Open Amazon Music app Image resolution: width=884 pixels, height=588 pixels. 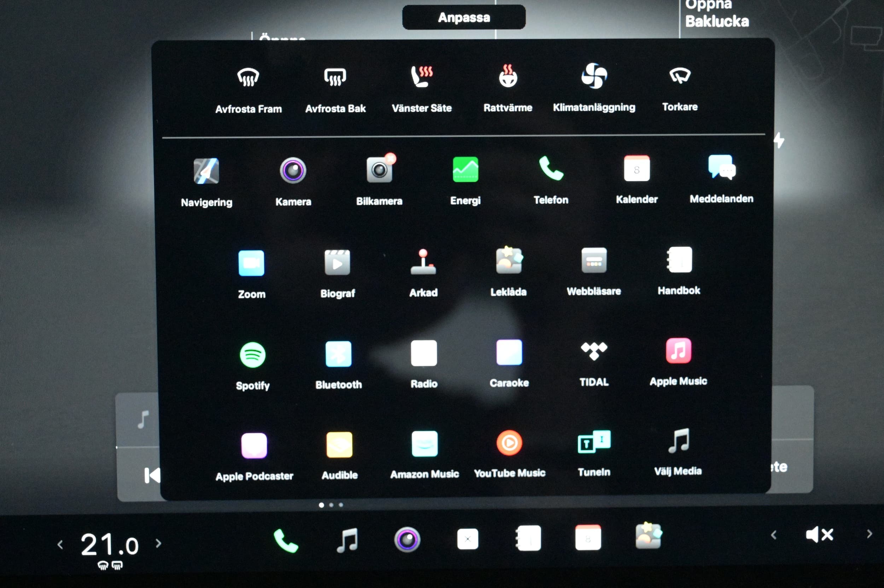point(425,444)
